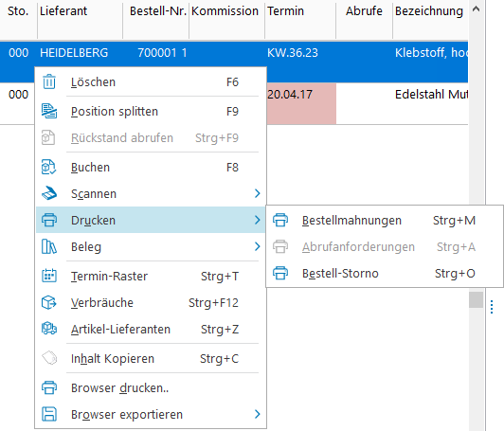
Task: Click the truck icon for Artikel-Lieferanten
Action: point(49,329)
